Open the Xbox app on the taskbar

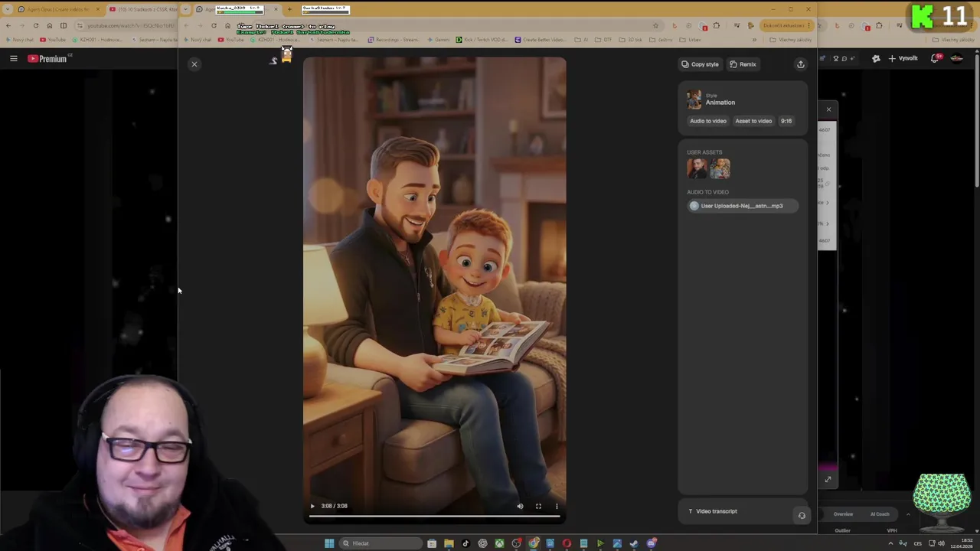(x=499, y=543)
